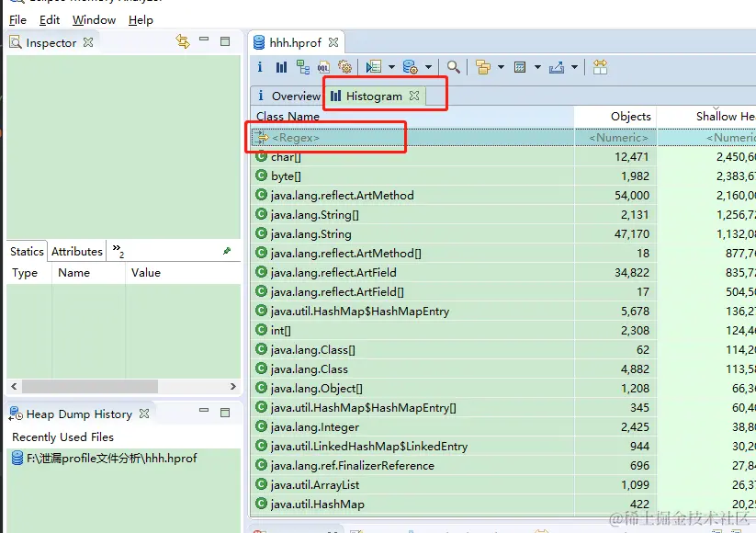Click the Inspector scrollbar right arrow
Screen dimensions: 756x533
233,386
